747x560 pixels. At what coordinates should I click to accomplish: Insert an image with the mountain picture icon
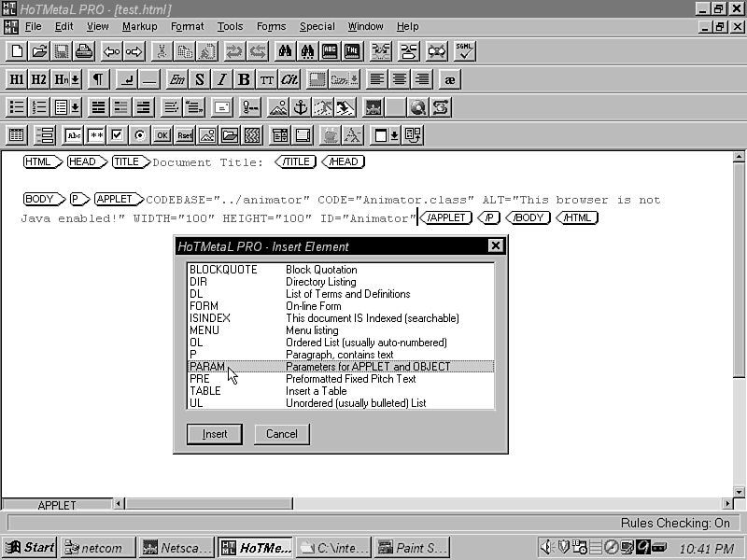coord(278,107)
